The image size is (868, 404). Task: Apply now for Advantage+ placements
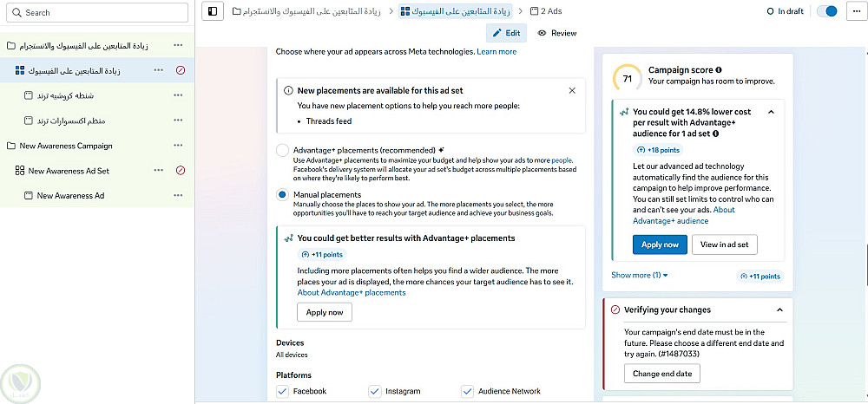325,312
